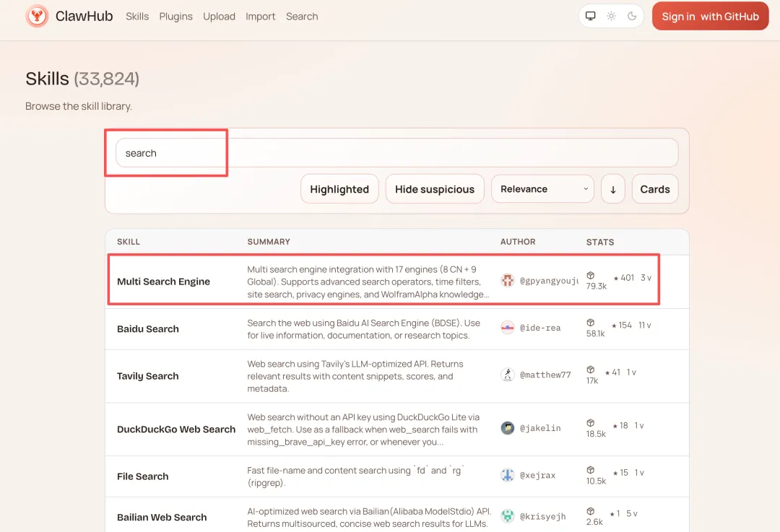The height and width of the screenshot is (532, 780).
Task: Click the skill search input field
Action: [396, 152]
